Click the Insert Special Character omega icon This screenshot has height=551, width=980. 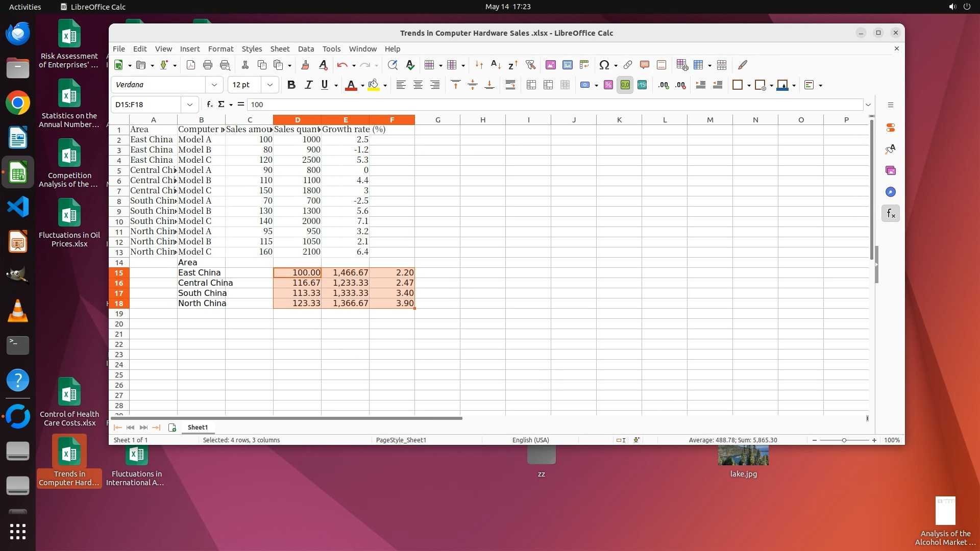click(604, 65)
